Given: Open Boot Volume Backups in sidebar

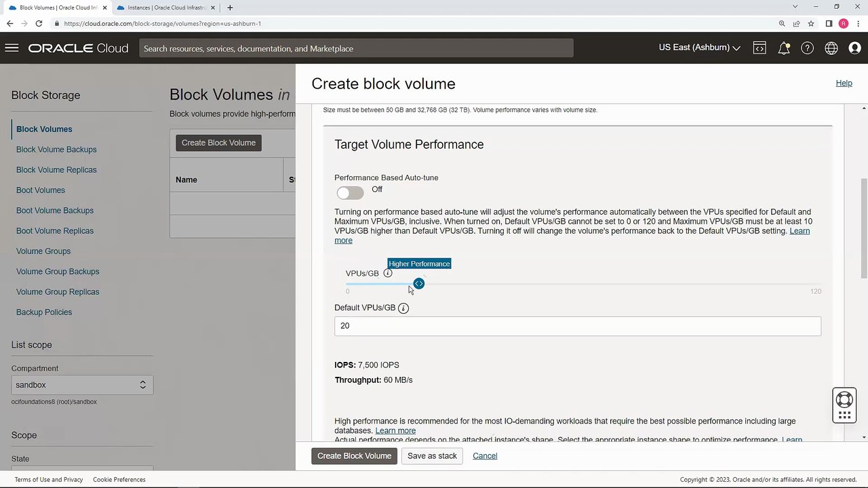Looking at the screenshot, I should 55,210.
